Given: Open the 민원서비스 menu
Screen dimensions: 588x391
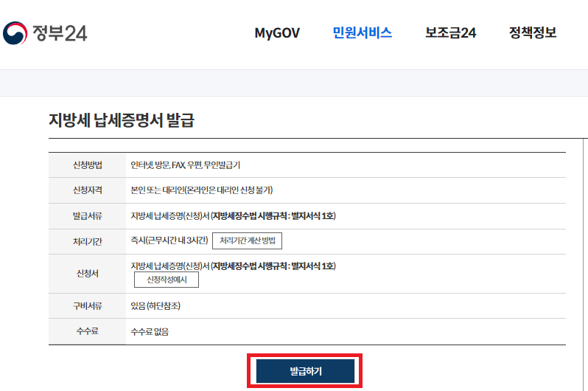Looking at the screenshot, I should (x=363, y=32).
